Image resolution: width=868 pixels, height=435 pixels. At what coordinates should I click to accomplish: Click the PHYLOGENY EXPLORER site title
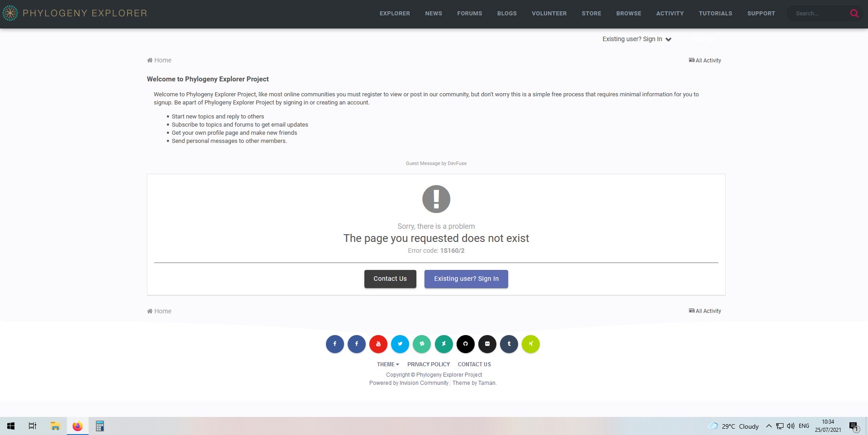pyautogui.click(x=85, y=13)
